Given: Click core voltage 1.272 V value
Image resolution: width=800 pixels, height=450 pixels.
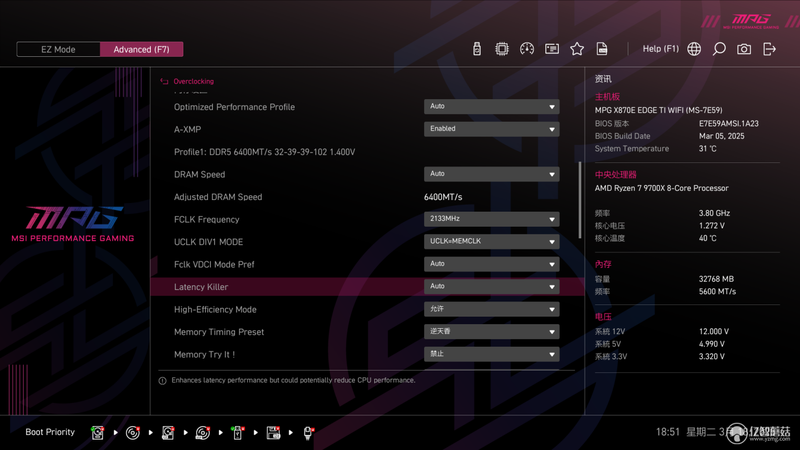Looking at the screenshot, I should pos(712,226).
